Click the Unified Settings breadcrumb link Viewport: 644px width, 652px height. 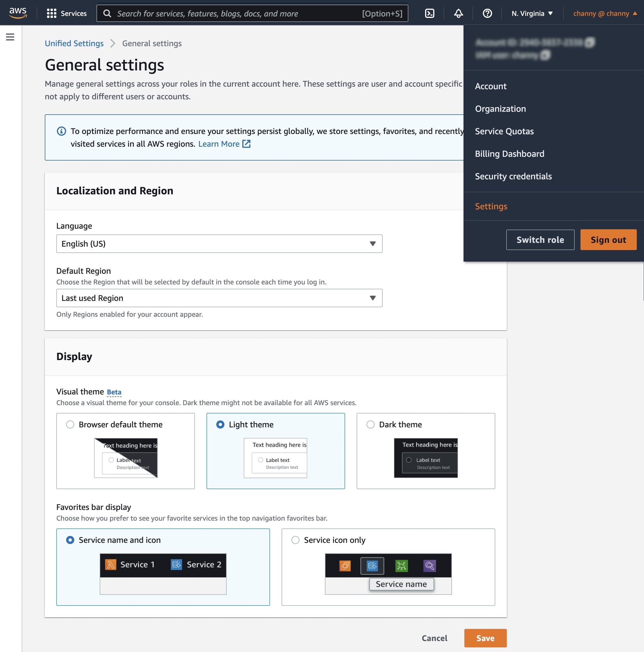74,42
